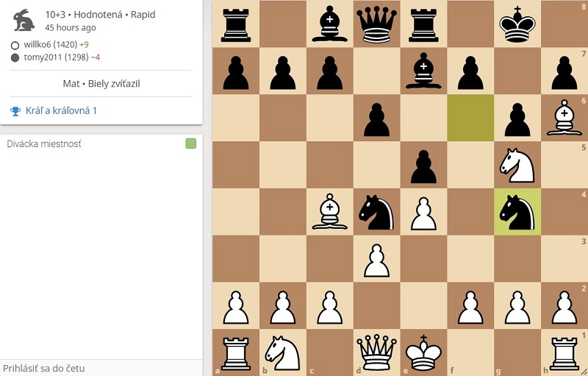The height and width of the screenshot is (376, 588).
Task: Select the white queen on d1
Action: click(x=376, y=352)
